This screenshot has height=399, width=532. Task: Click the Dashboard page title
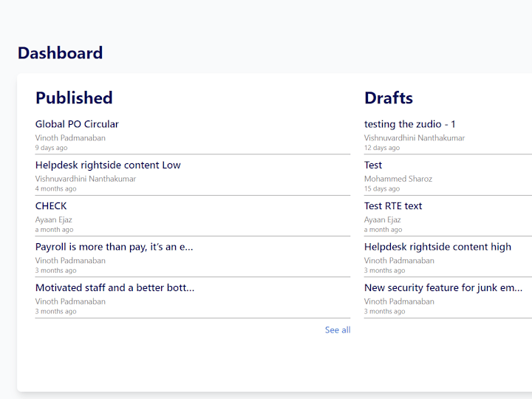click(60, 53)
